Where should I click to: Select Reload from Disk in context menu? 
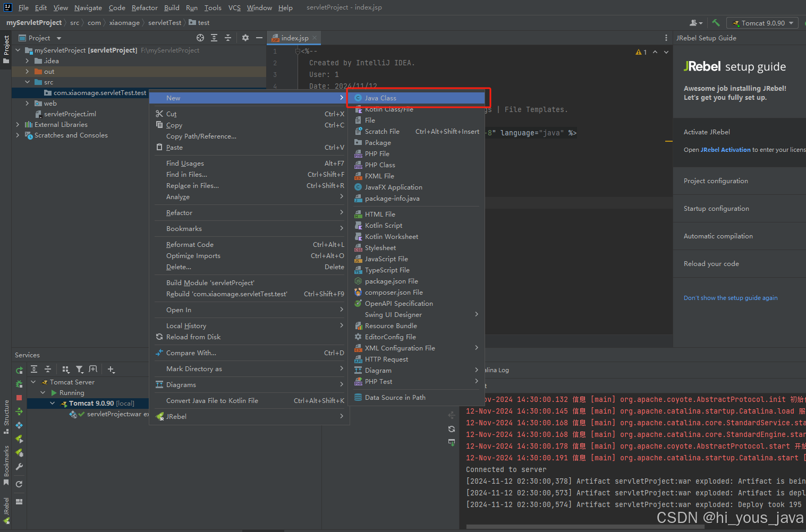point(249,337)
